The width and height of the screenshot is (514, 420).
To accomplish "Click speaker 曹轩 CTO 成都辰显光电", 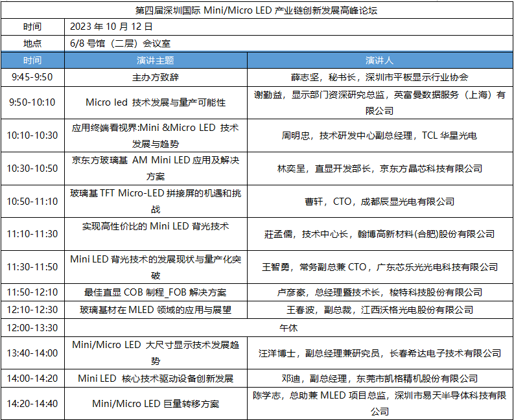I will pos(380,202).
